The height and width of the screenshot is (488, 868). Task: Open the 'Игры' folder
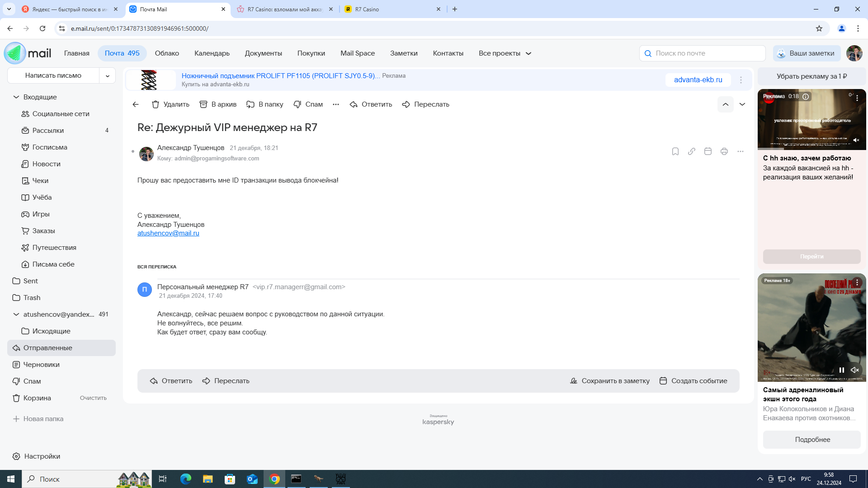pos(61,214)
